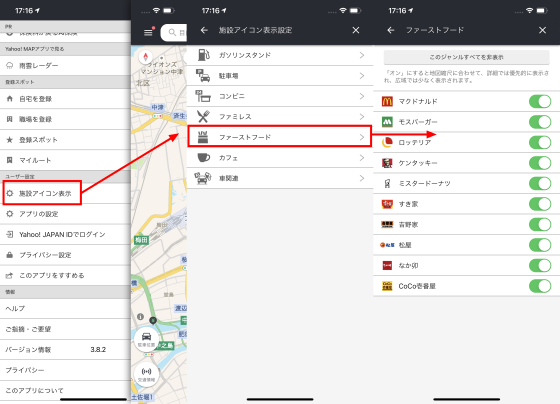Toggle the マクドナルド switch off
The image size is (560, 404).
pyautogui.click(x=540, y=101)
